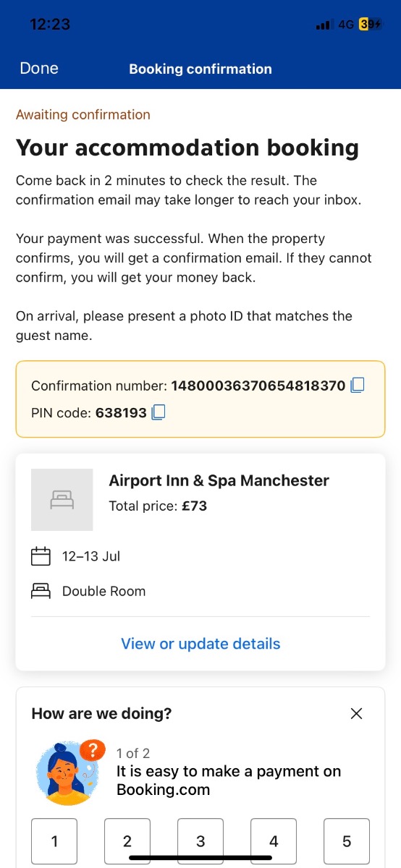Copy the PIN code icon
401x868 pixels.
coord(159,412)
